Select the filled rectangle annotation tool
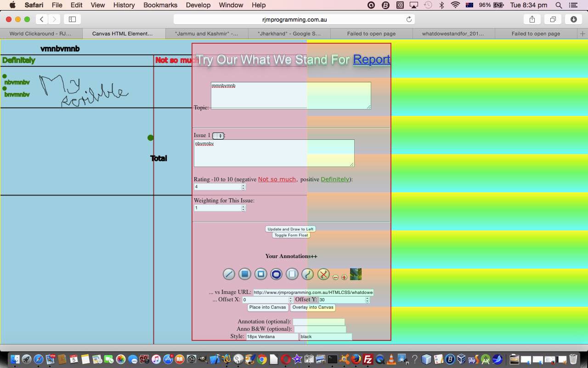Image resolution: width=588 pixels, height=368 pixels. (245, 274)
